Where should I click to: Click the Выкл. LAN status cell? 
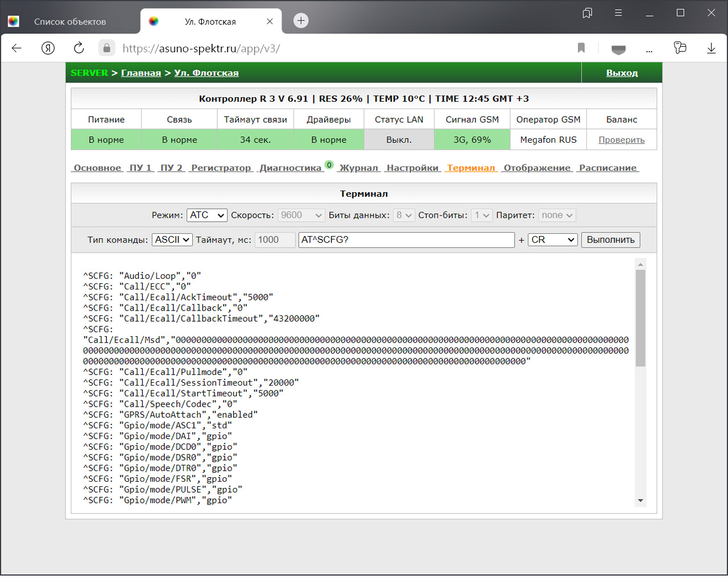pos(399,140)
